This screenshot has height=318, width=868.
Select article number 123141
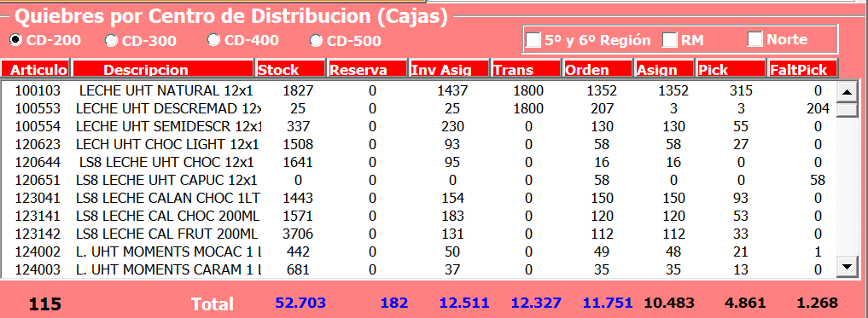coord(38,217)
